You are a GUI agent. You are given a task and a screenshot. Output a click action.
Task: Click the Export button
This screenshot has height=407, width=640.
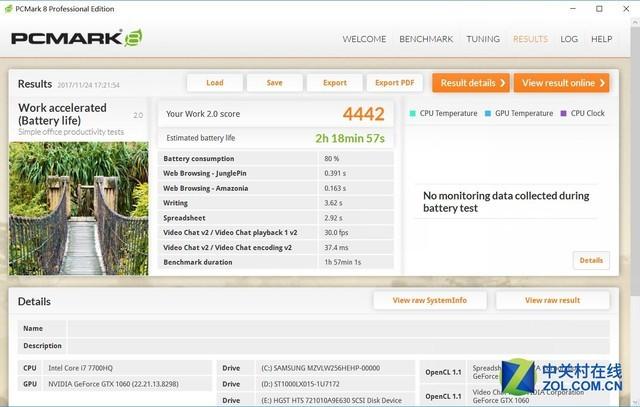coord(335,83)
